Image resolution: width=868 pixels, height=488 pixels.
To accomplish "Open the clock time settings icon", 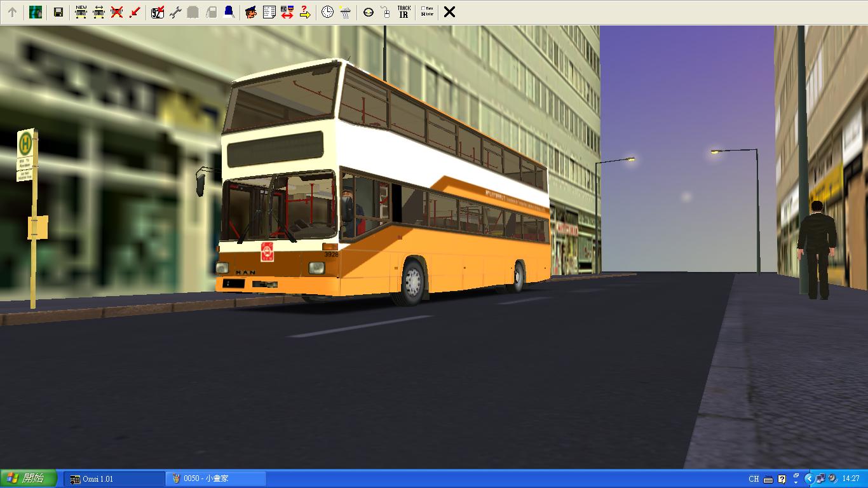I will click(x=327, y=12).
